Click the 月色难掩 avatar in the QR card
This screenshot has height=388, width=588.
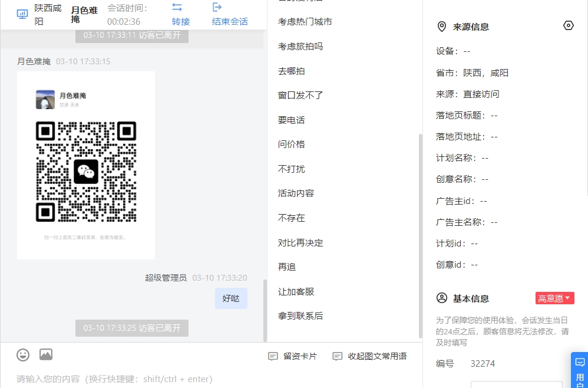[x=45, y=100]
